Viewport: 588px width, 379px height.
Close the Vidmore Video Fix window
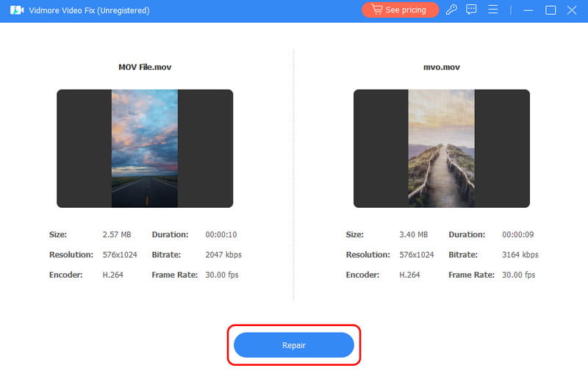(572, 10)
